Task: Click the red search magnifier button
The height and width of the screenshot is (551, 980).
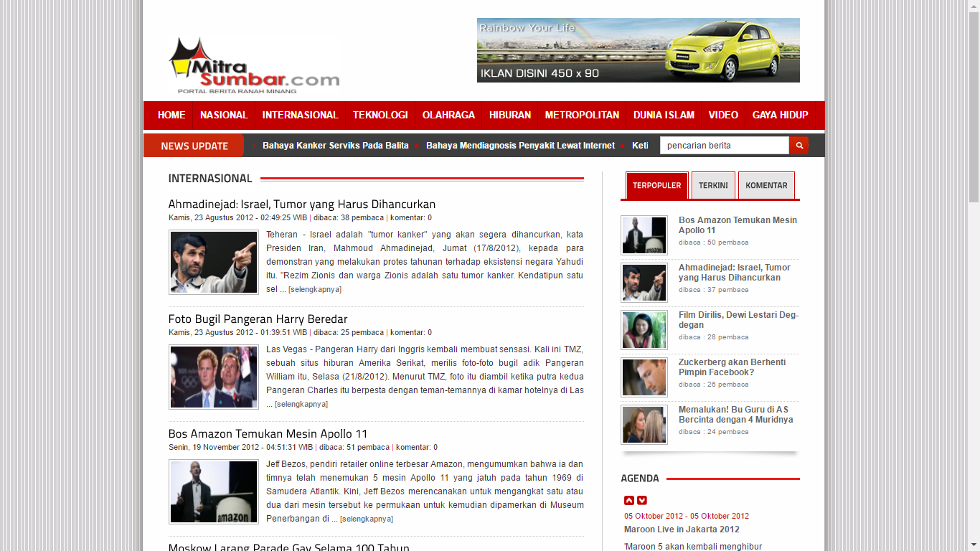Action: click(x=798, y=146)
